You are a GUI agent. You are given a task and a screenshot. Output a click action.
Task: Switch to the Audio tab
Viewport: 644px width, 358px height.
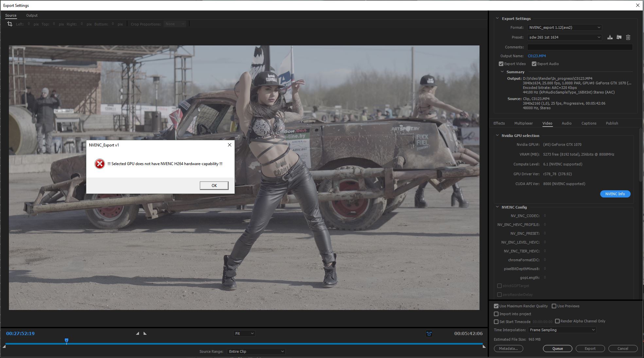[566, 123]
